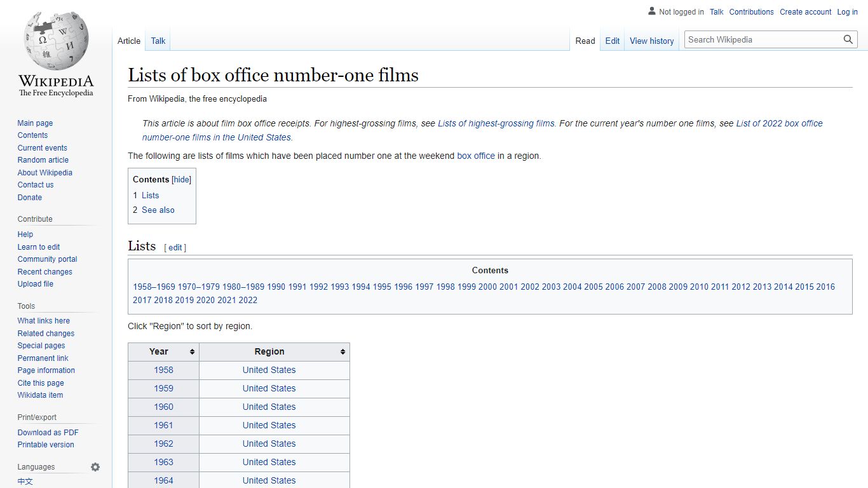Jump to 1980–1989 in Contents
This screenshot has height=488, width=868.
coord(243,287)
